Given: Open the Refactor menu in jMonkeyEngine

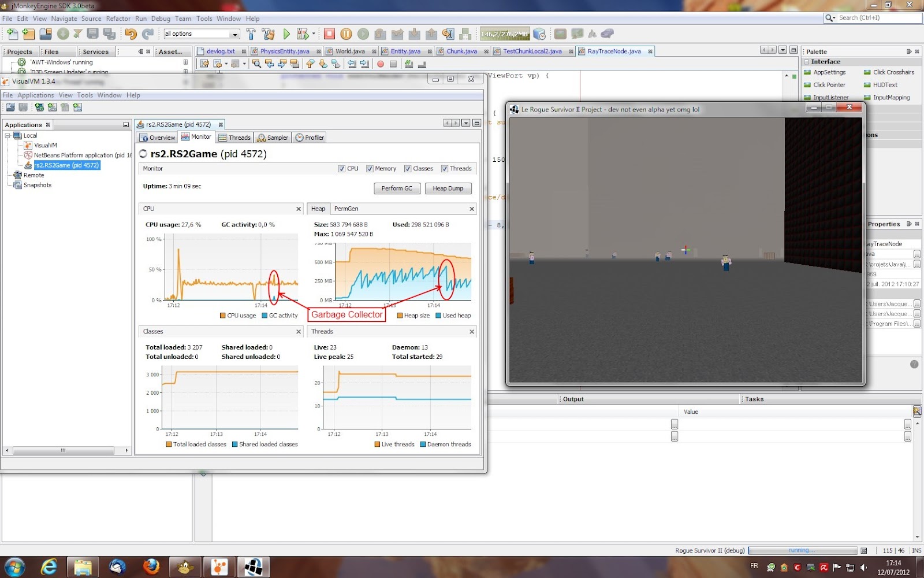Looking at the screenshot, I should tap(118, 18).
